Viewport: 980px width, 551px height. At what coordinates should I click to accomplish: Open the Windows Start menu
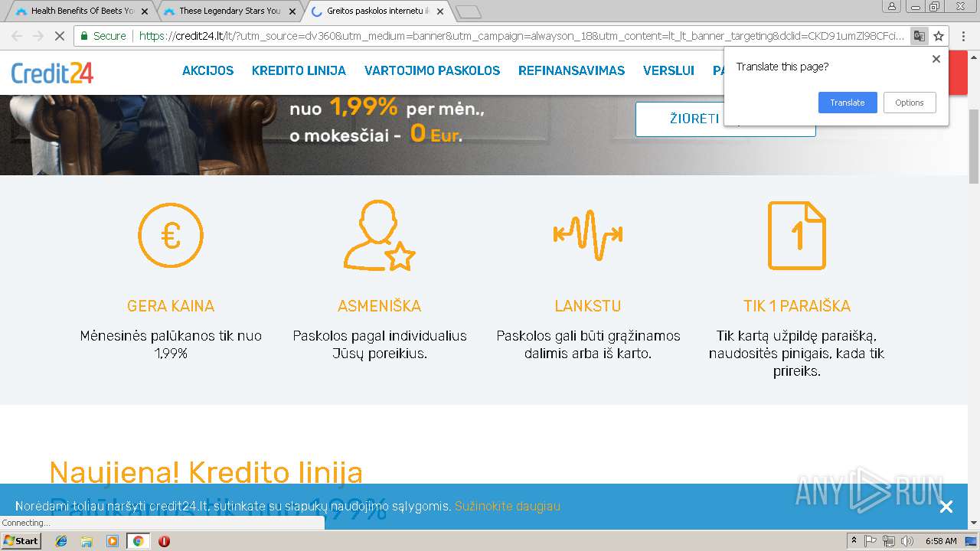21,541
